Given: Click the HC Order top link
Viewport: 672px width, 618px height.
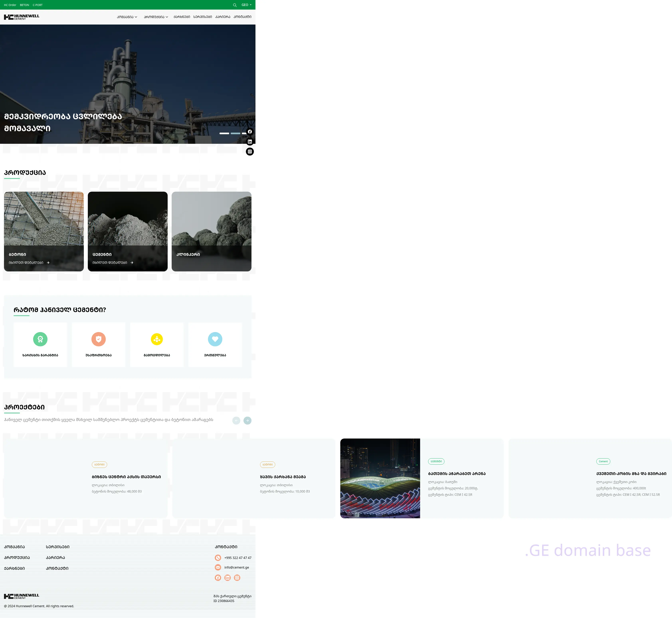Looking at the screenshot, I should pyautogui.click(x=10, y=5).
